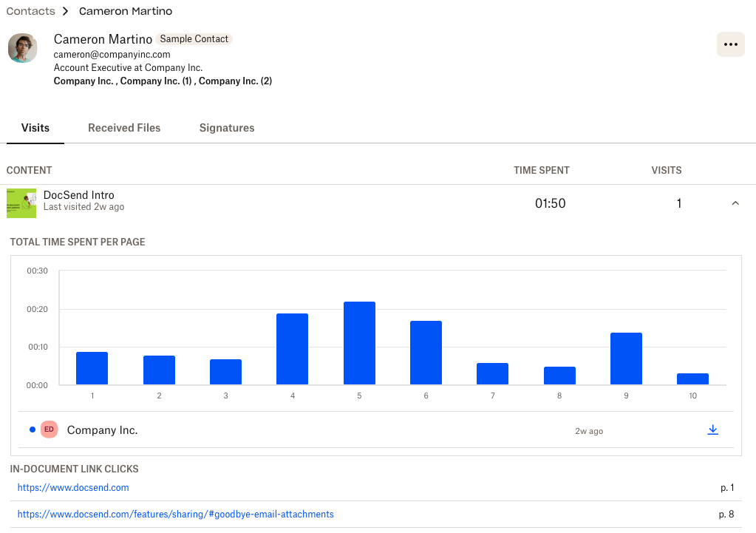Open the Signatures tab
Viewport: 756px width, 533px height.
(227, 128)
